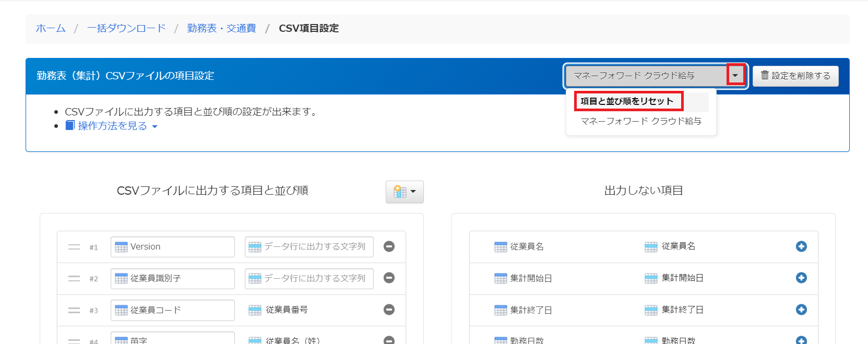The image size is (868, 344).
Task: Grab the drag handle of row #1
Action: coord(74,247)
